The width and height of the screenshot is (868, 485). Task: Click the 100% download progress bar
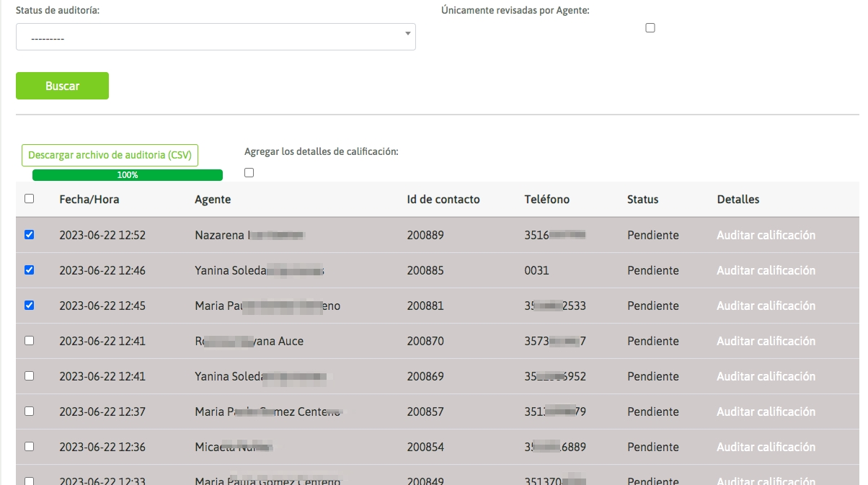tap(128, 175)
